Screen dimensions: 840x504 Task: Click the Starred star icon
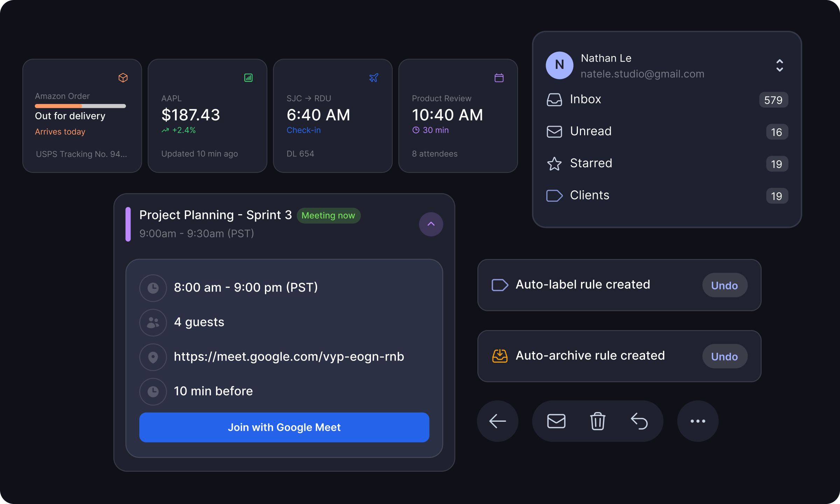[554, 164]
